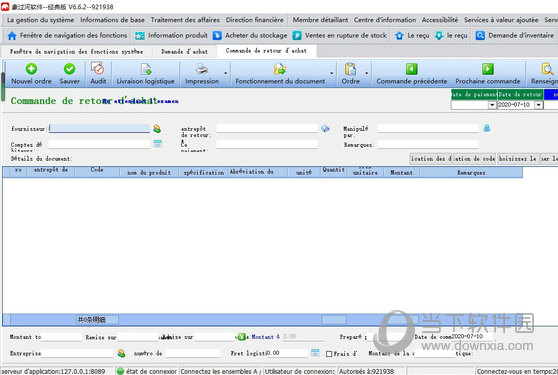Image resolution: width=558 pixels, height=375 pixels.
Task: Click the état de connexion status indicator
Action: tap(147, 371)
